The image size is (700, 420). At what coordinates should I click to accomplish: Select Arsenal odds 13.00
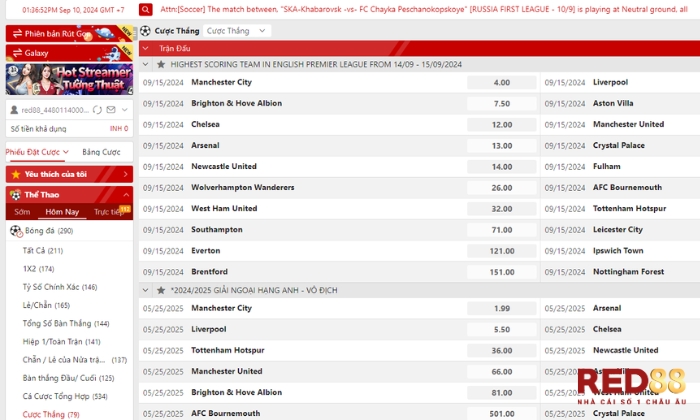[502, 146]
